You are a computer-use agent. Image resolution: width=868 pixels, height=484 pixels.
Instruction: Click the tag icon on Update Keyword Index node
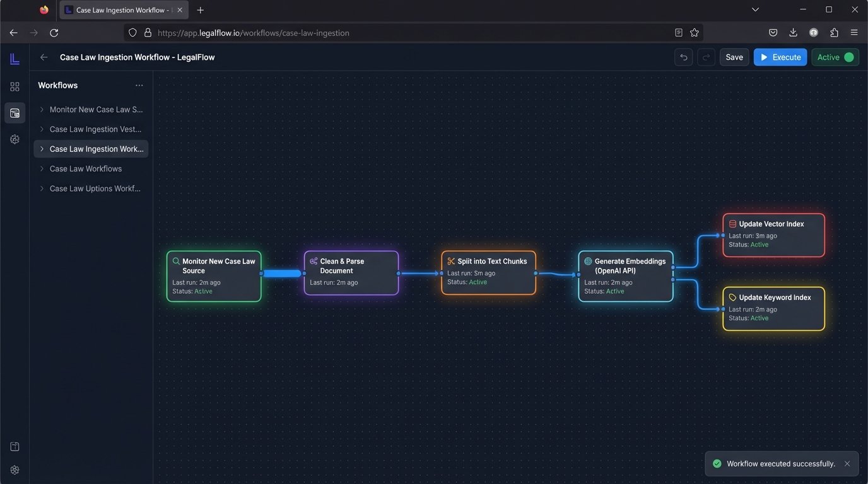pos(732,297)
